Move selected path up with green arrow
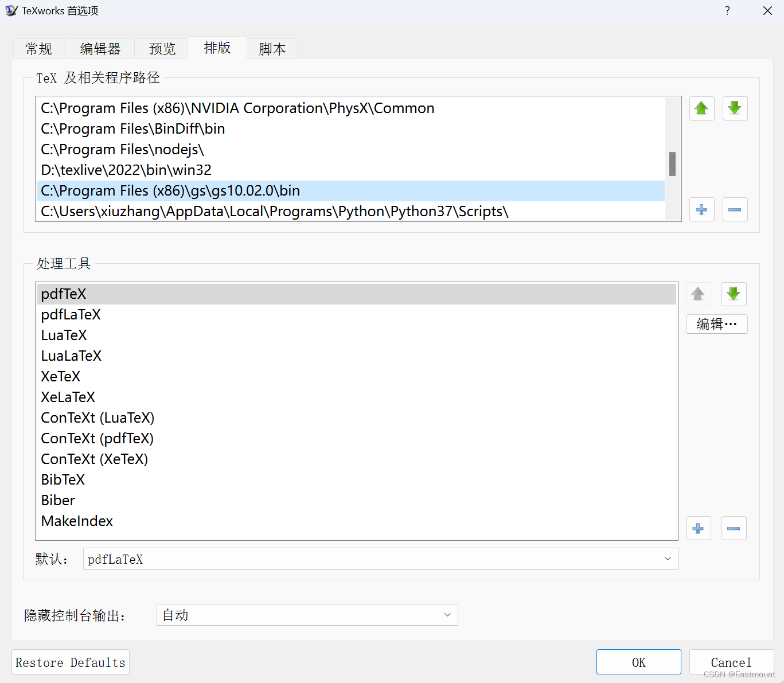784x683 pixels. [x=701, y=108]
